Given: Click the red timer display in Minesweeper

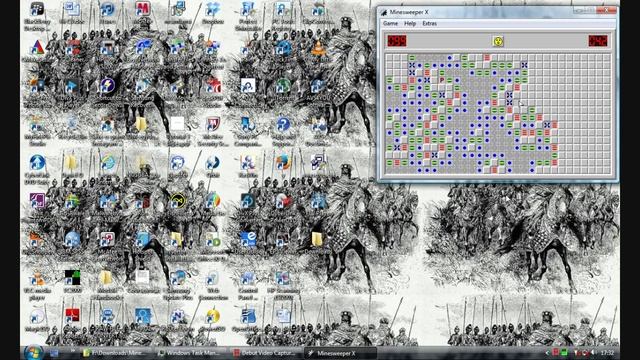Looking at the screenshot, I should 598,41.
